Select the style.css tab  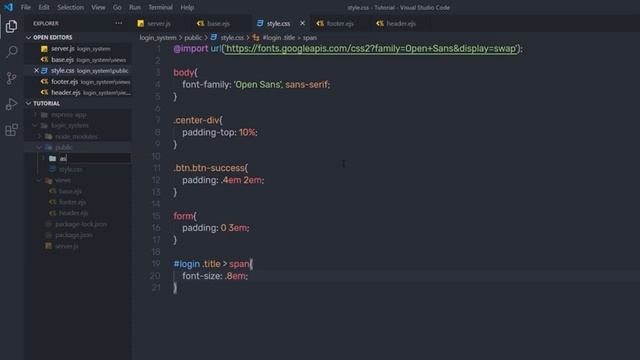278,24
